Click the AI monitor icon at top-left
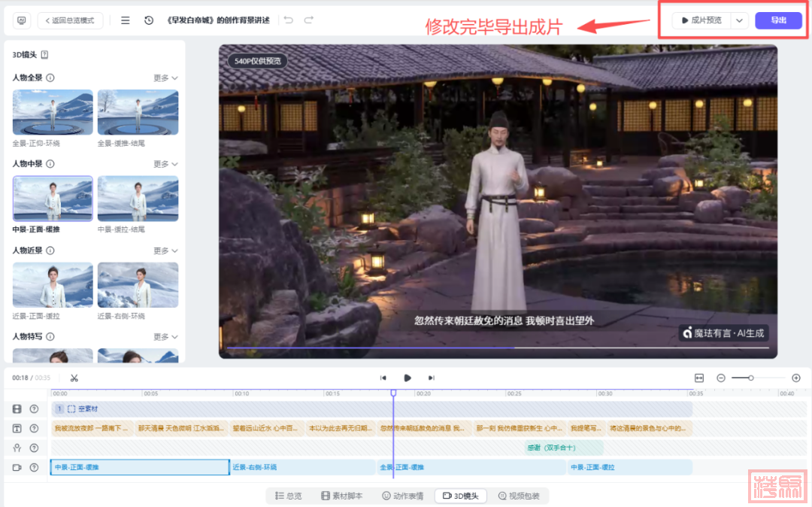 click(x=22, y=20)
